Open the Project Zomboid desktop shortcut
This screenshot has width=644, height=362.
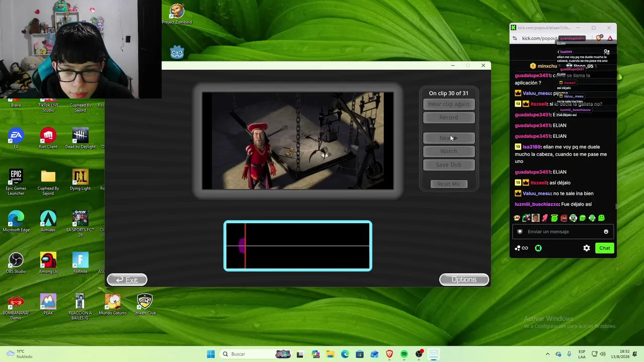pos(177,14)
